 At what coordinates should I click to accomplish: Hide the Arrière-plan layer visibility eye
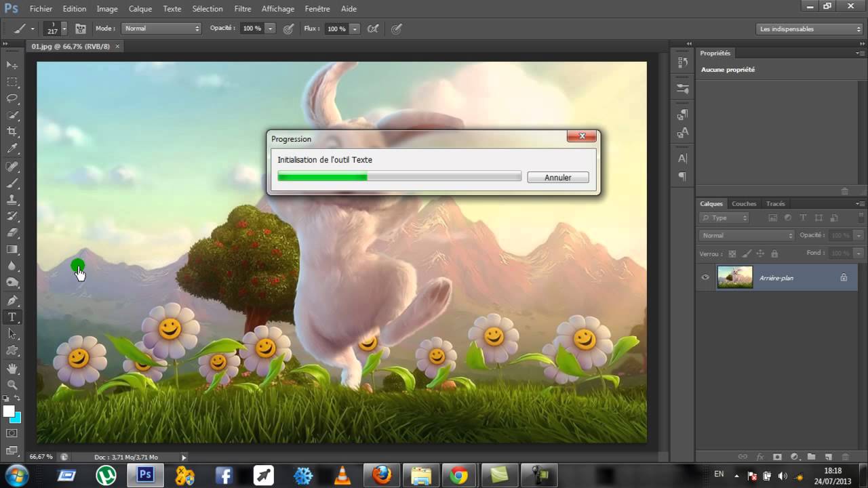(x=705, y=277)
